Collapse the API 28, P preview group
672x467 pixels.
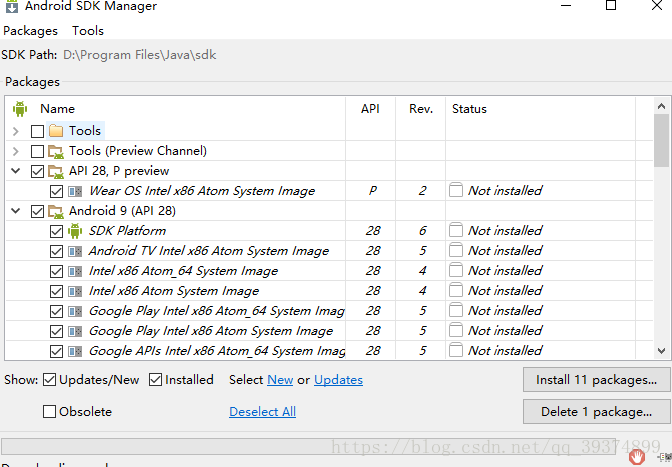tap(16, 171)
